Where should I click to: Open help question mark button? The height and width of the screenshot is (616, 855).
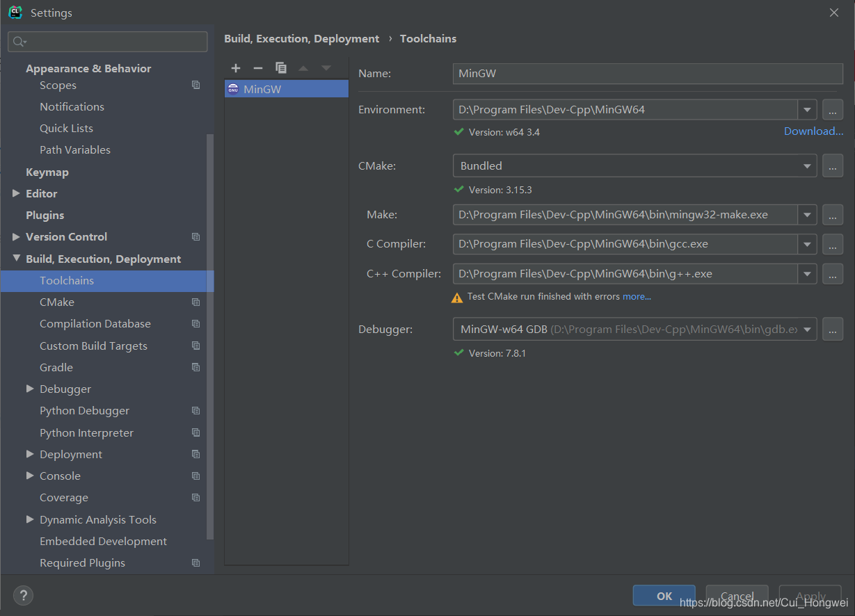tap(23, 595)
